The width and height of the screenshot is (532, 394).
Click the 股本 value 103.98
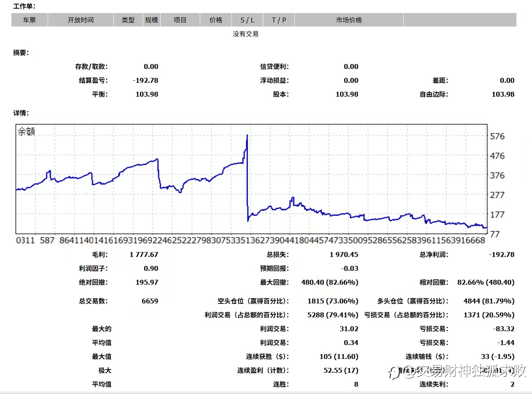pyautogui.click(x=347, y=94)
